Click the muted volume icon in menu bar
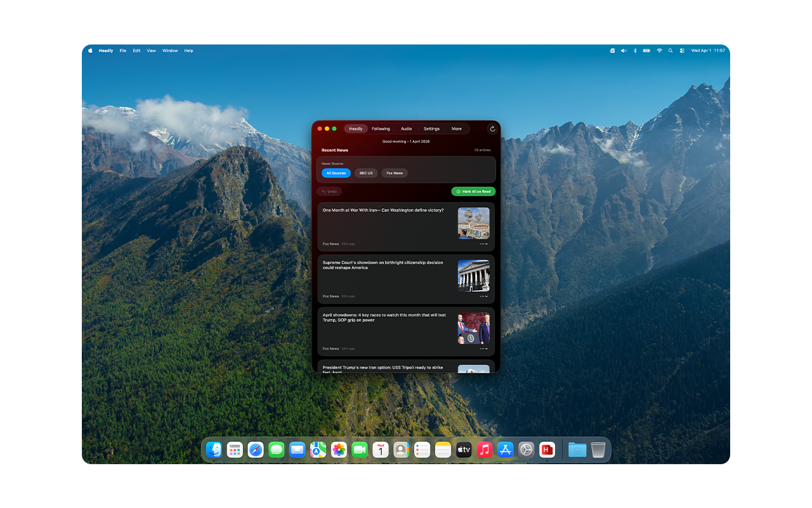 (624, 51)
